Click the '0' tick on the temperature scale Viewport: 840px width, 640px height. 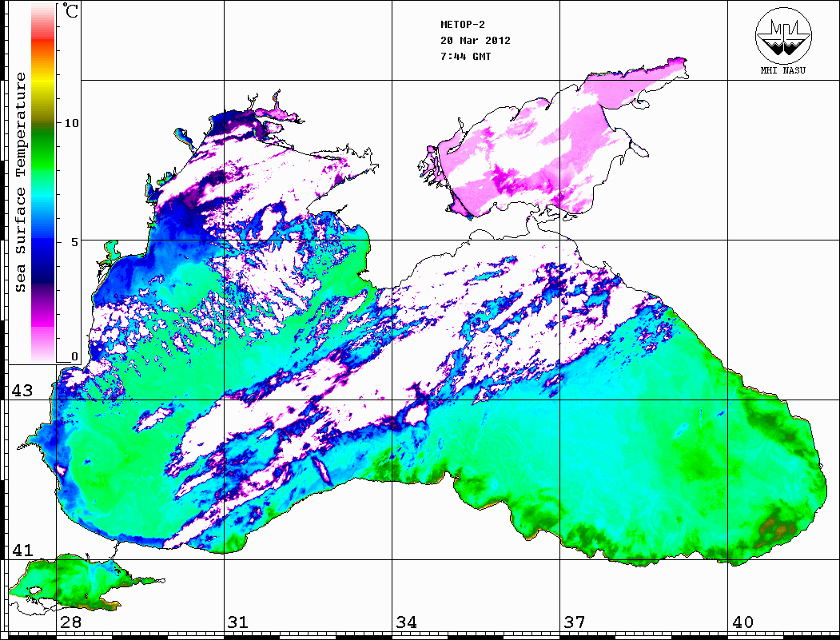[x=74, y=356]
